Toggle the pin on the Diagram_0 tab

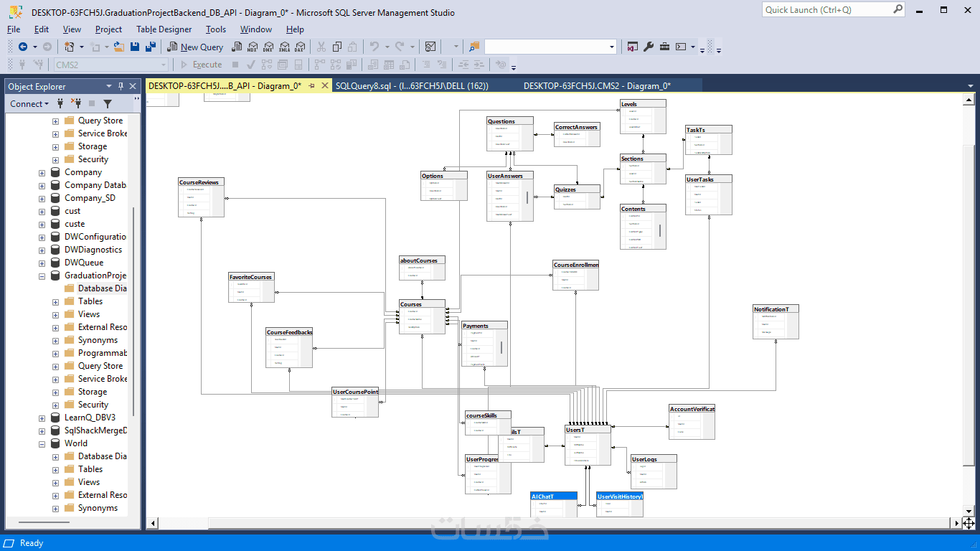coord(312,86)
